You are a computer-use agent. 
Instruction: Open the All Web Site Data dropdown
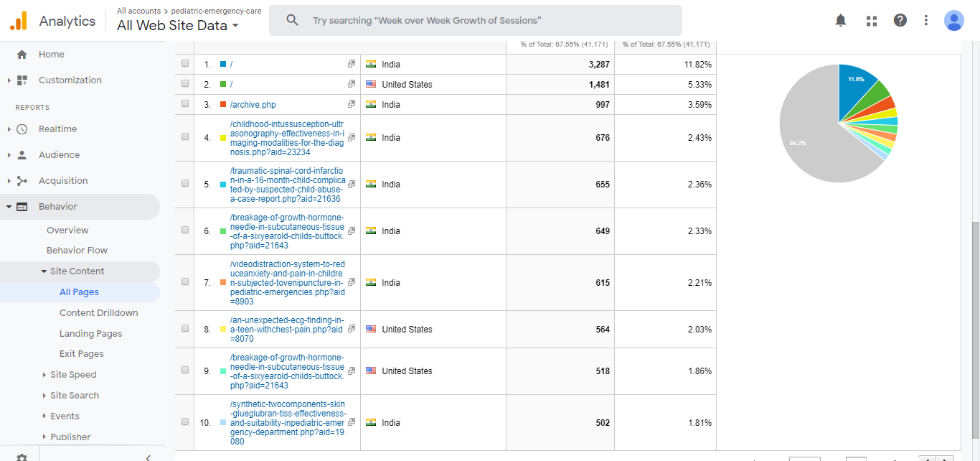coord(178,26)
